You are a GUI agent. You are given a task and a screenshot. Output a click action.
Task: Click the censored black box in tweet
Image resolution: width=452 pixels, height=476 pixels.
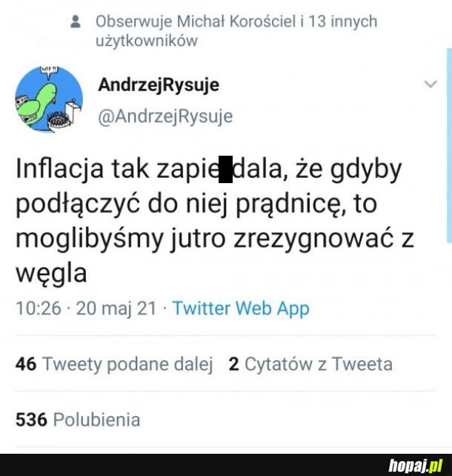click(x=225, y=169)
